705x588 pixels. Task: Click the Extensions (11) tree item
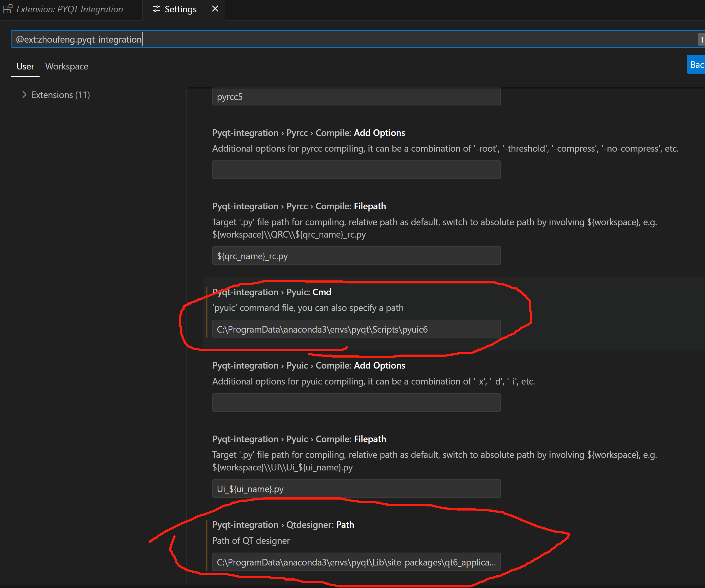click(60, 95)
